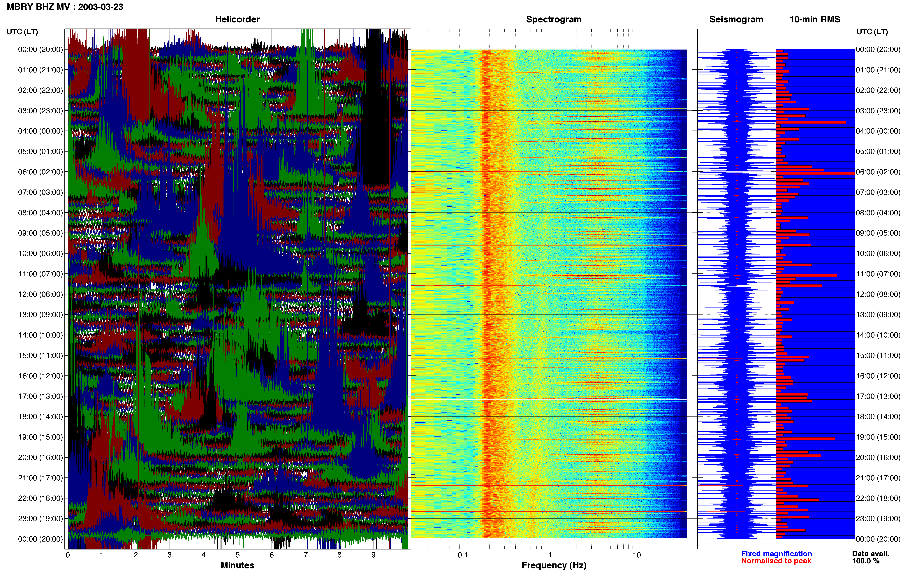924x578 pixels.
Task: Click the left '17:00 (13:00)' time label
Action: coord(41,396)
